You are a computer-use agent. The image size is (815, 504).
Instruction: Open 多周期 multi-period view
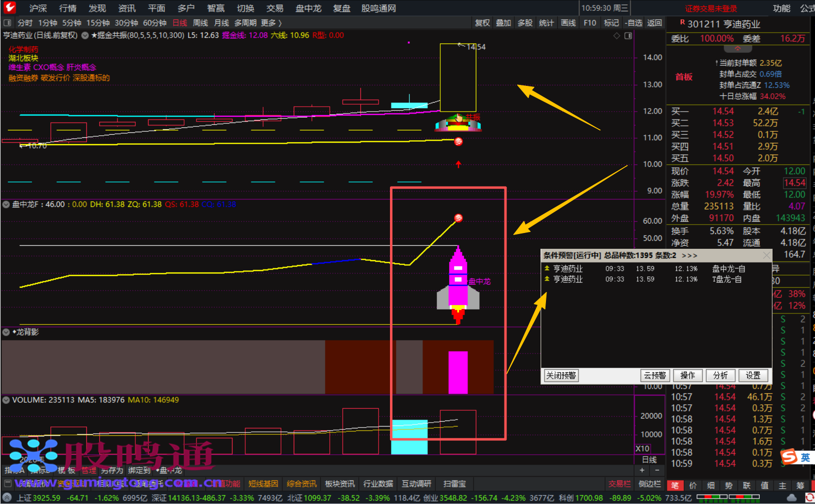tap(245, 23)
